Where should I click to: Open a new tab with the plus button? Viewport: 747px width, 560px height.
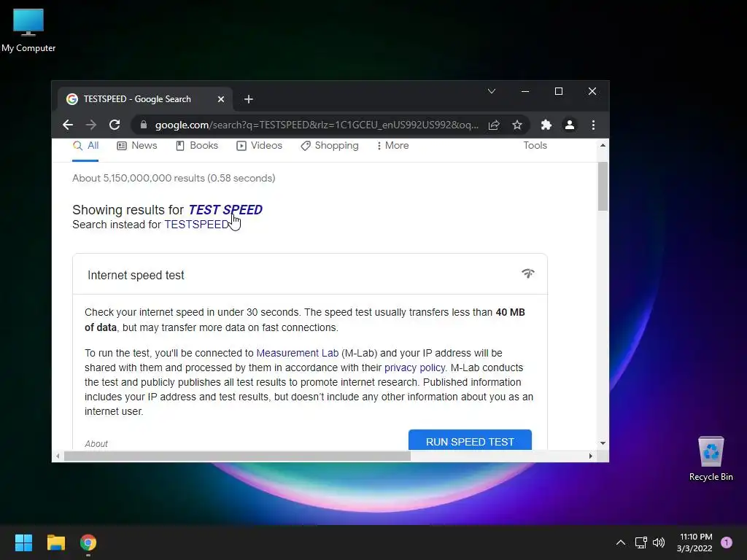pos(248,99)
